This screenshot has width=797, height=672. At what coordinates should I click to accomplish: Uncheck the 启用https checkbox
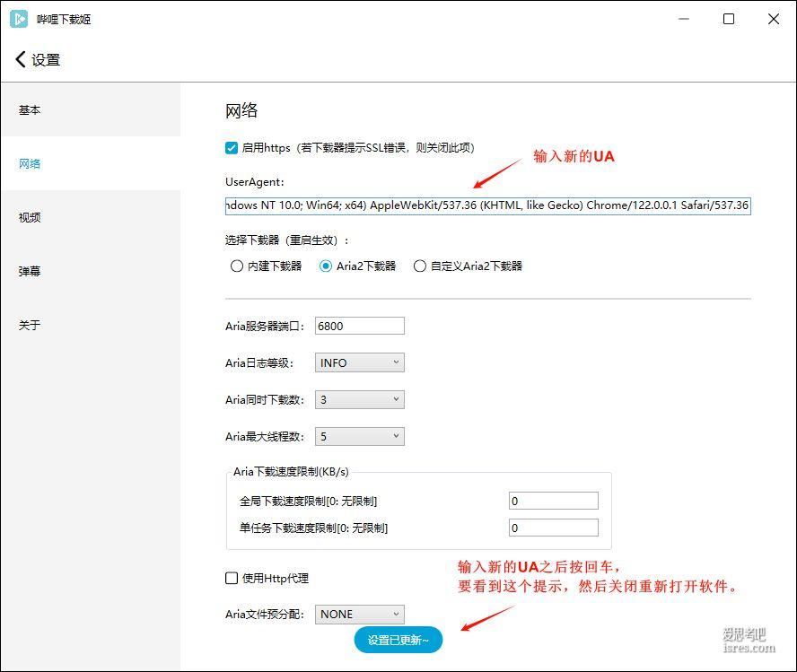click(232, 147)
